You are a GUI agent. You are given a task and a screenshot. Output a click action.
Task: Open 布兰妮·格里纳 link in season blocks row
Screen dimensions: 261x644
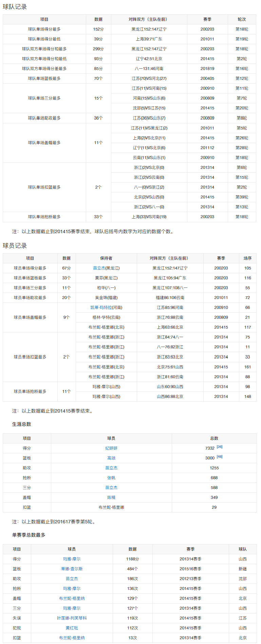coord(72,598)
